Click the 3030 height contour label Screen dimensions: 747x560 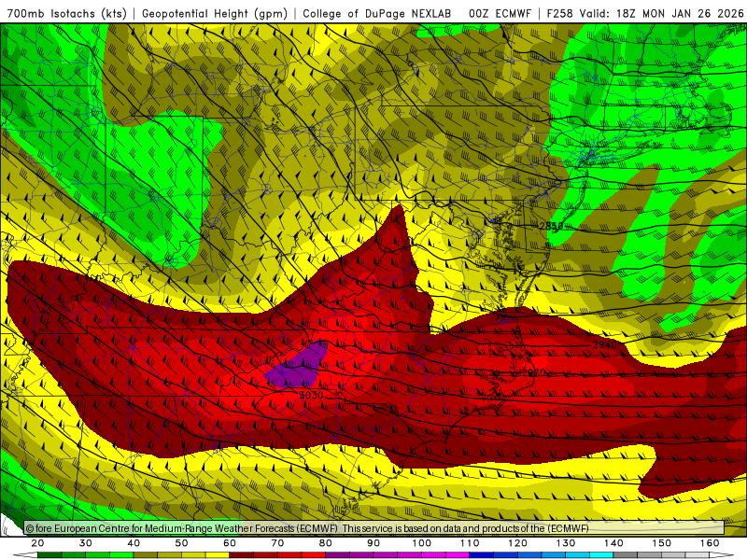[x=311, y=395]
